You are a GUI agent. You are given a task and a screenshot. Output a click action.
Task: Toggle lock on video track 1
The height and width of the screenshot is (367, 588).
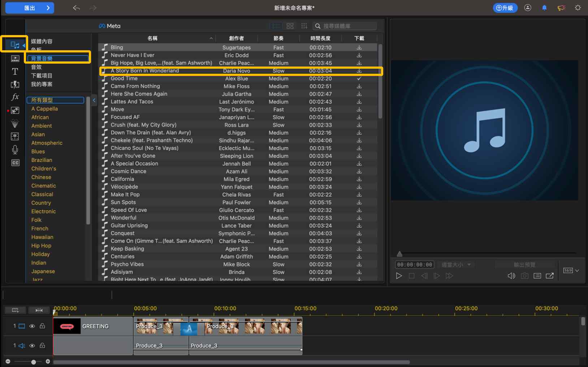point(42,326)
